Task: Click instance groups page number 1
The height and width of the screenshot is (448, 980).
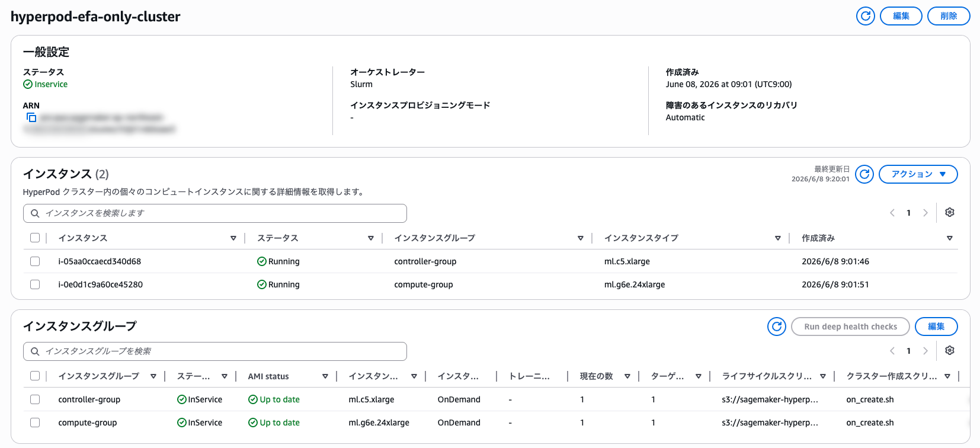Action: click(x=908, y=351)
